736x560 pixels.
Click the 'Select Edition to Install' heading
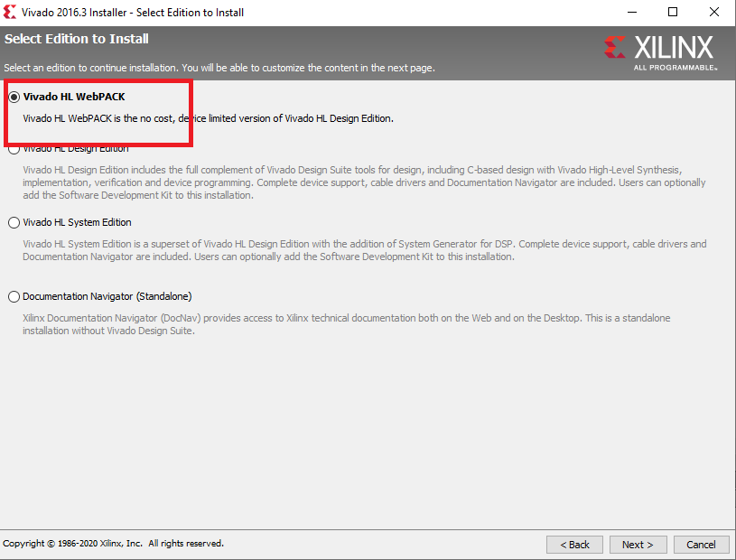coord(77,39)
